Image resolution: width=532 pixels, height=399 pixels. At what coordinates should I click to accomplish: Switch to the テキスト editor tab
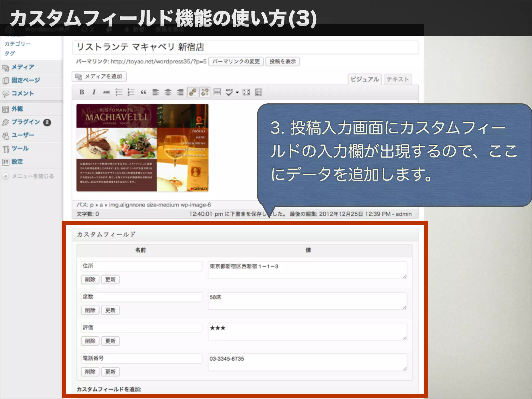click(x=397, y=79)
